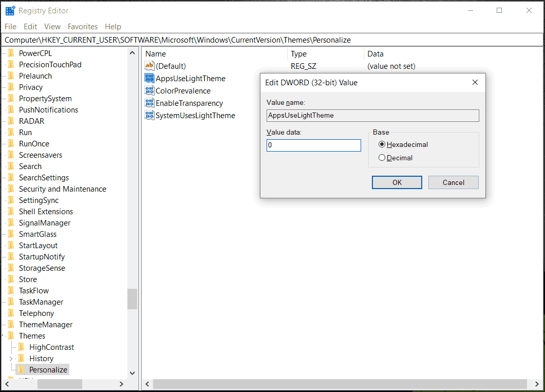This screenshot has height=392, width=545.
Task: Close the Edit DWORD dialog with X
Action: 475,82
